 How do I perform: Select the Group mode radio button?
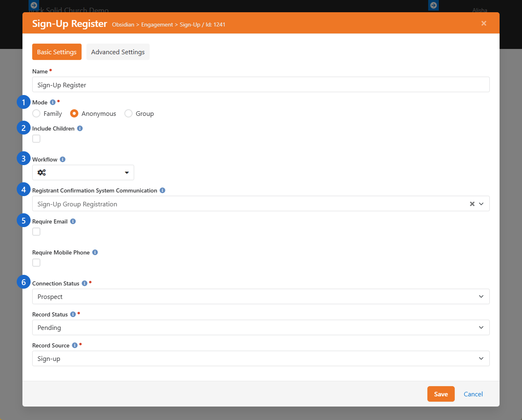pyautogui.click(x=128, y=113)
